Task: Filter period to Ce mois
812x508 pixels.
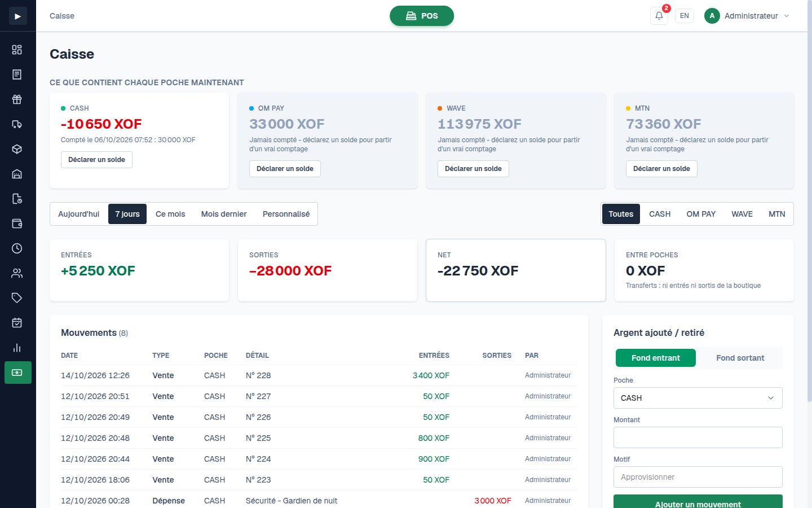Action: pos(170,214)
